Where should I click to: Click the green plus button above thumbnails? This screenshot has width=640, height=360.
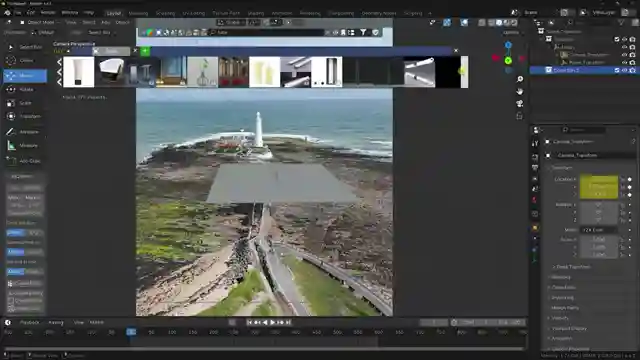[145, 51]
